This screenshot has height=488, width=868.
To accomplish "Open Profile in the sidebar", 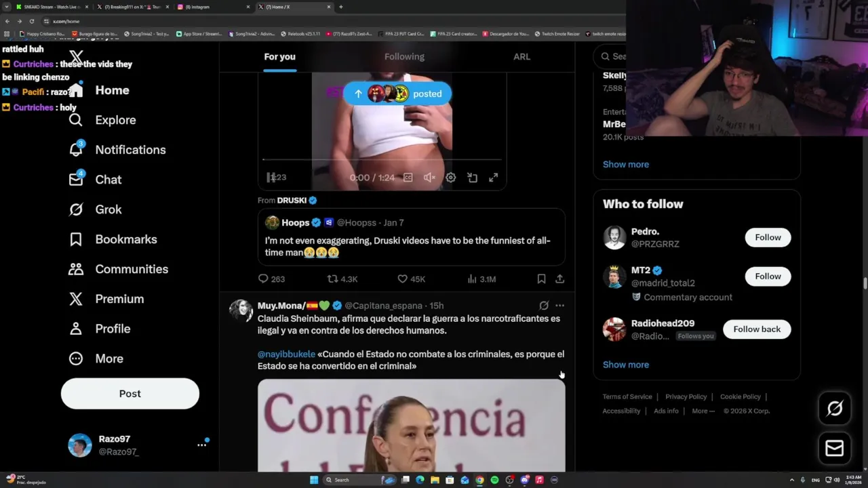I will 100,329.
